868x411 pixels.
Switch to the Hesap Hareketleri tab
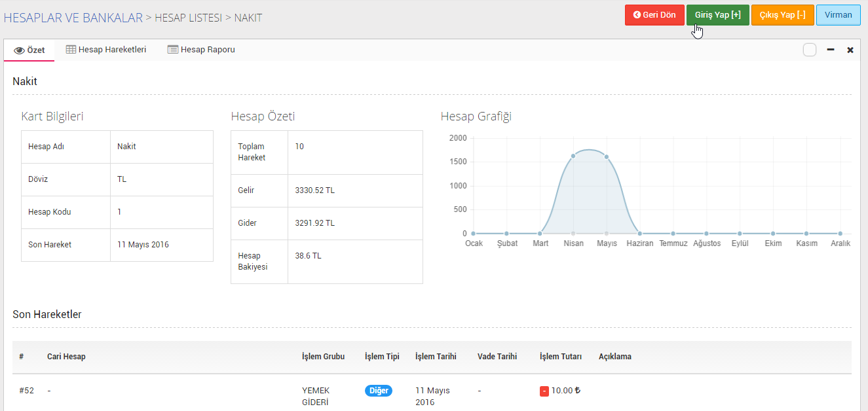pos(106,50)
